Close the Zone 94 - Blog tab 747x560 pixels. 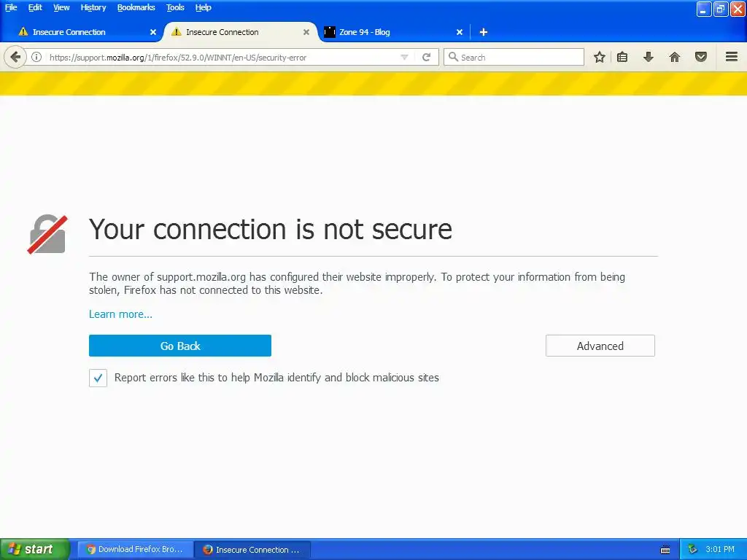click(x=460, y=32)
